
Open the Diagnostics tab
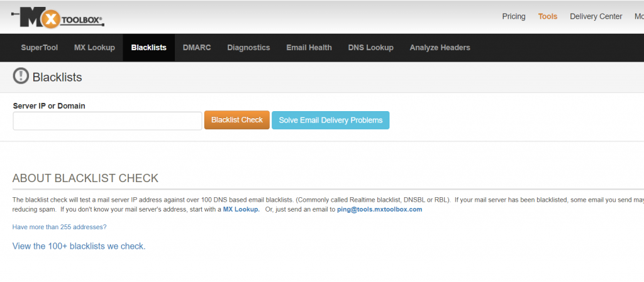[x=248, y=48]
